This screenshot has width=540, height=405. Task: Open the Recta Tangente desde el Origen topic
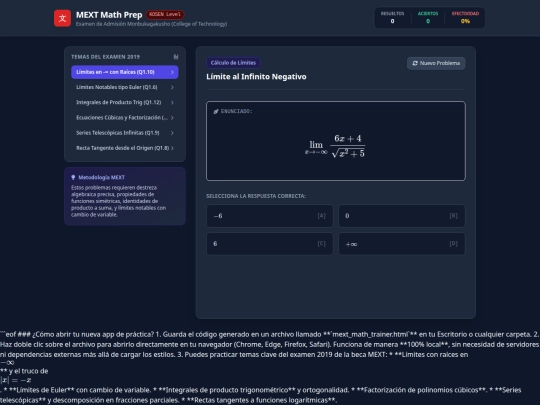click(125, 148)
